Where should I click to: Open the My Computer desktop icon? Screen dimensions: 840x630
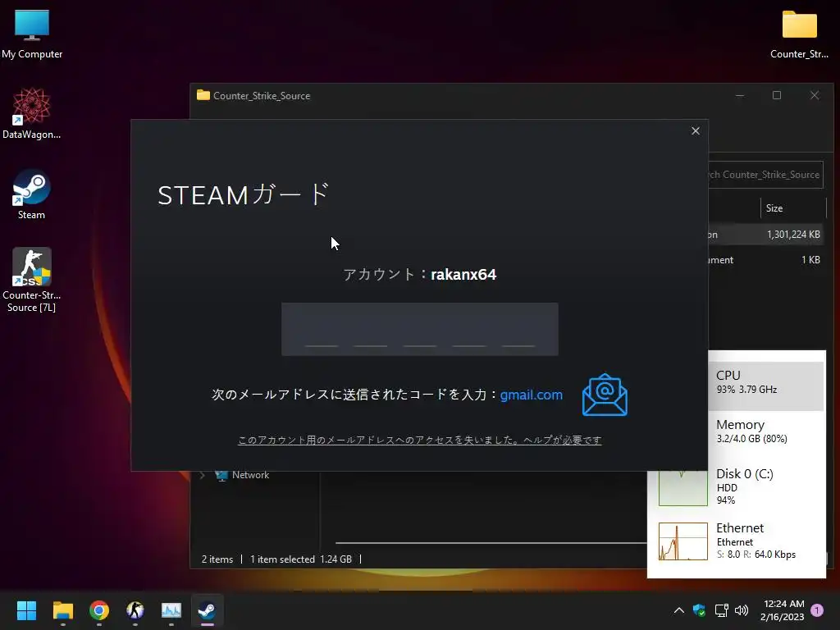click(32, 34)
